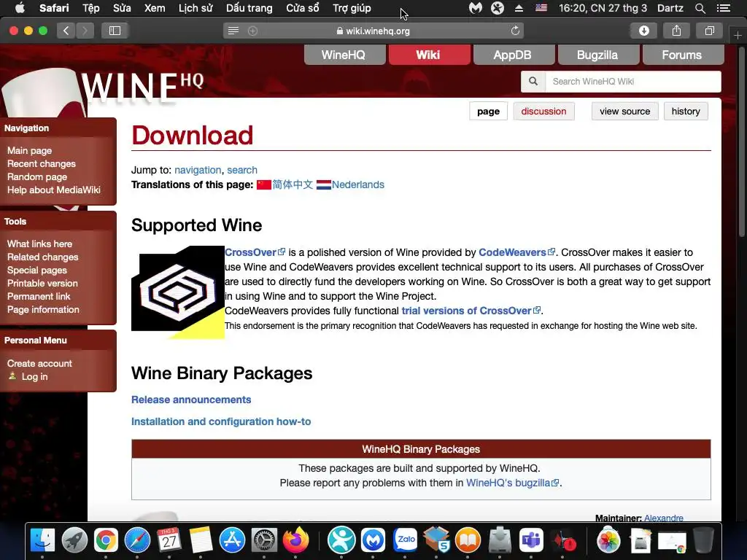Viewport: 747px width, 560px height.
Task: Jump to navigation link under Download
Action: click(198, 170)
